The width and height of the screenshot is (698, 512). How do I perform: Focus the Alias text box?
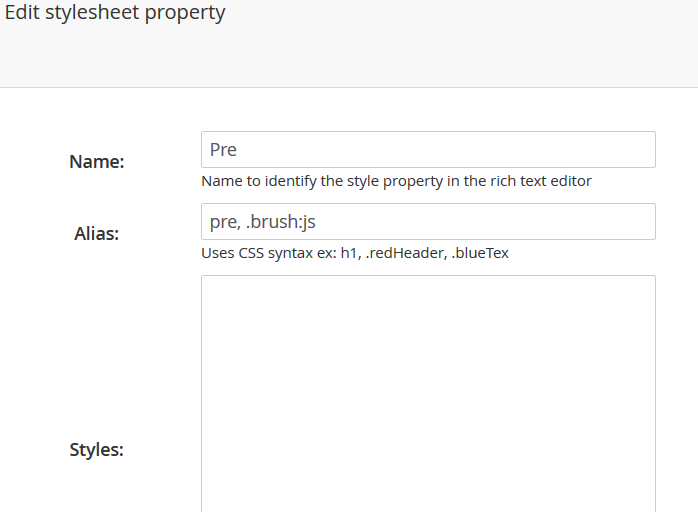[428, 222]
